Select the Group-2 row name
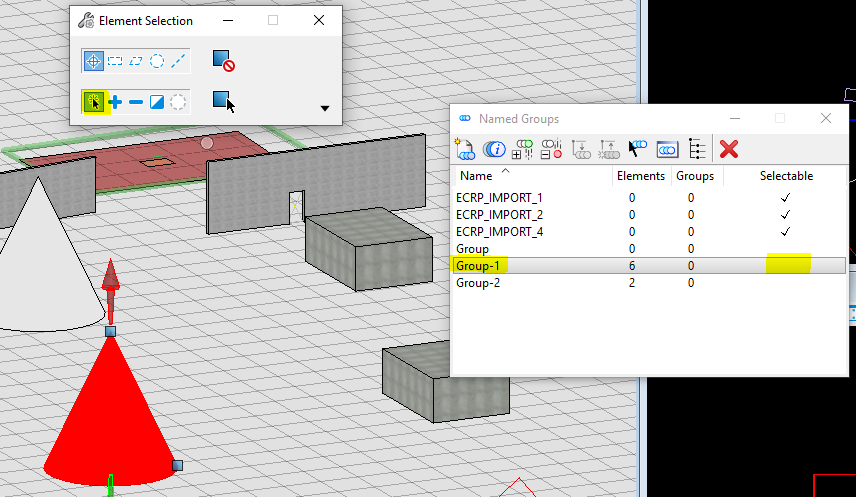The image size is (856, 497). click(x=478, y=283)
